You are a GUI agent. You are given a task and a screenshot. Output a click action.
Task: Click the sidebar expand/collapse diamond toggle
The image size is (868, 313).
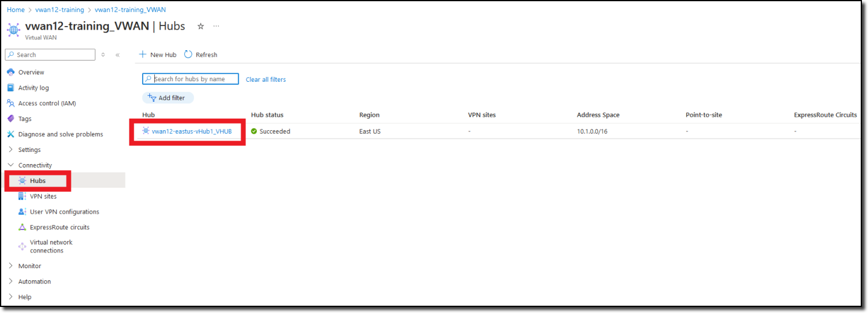click(x=103, y=55)
